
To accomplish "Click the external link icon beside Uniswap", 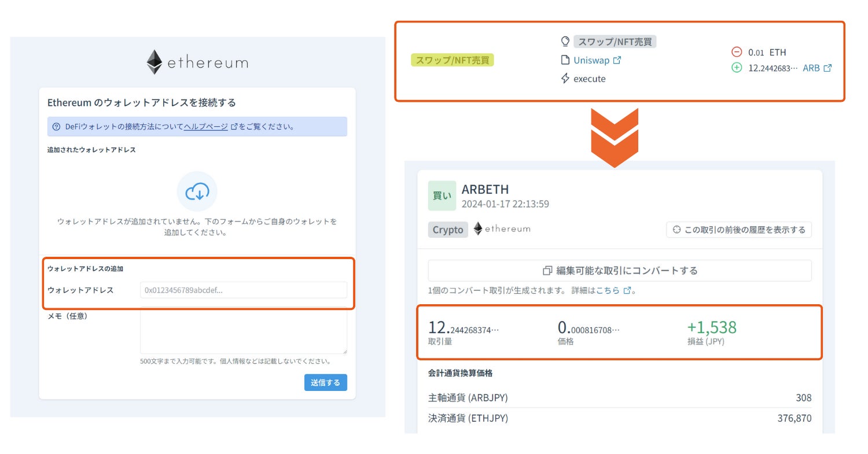I will (617, 60).
